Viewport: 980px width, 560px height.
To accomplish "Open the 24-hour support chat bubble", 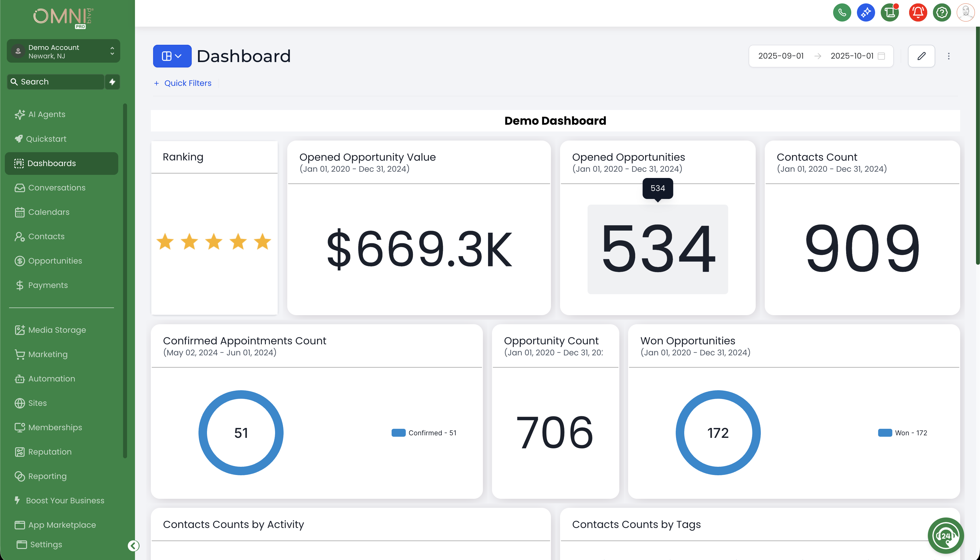I will tap(945, 535).
